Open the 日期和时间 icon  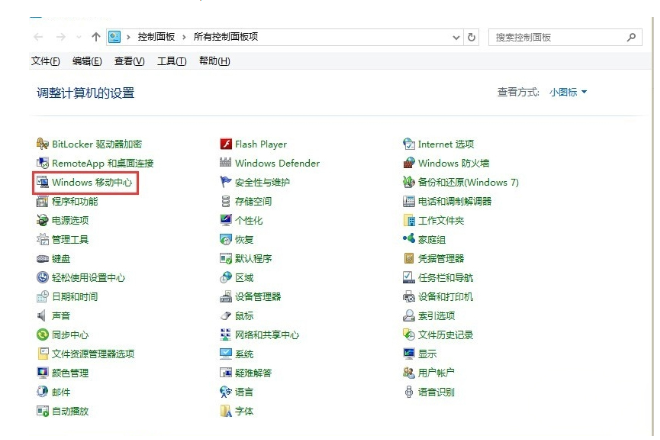tap(43, 297)
